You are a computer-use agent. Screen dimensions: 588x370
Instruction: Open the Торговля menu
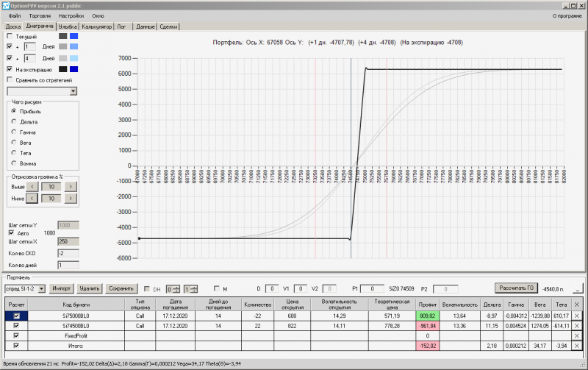tap(40, 15)
